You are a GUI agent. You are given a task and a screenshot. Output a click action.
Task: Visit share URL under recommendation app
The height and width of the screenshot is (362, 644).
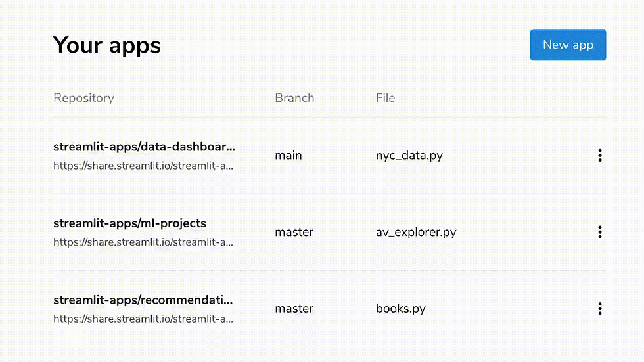143,319
